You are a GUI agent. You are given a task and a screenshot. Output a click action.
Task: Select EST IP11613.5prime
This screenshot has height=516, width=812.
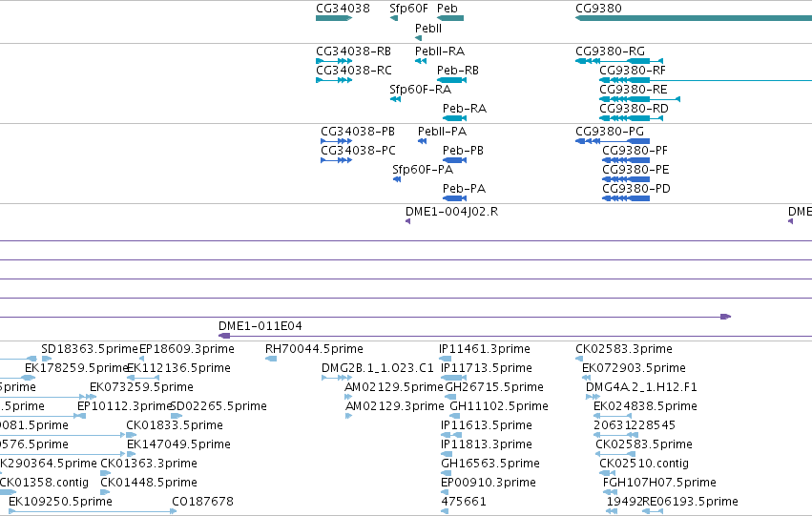coord(487,426)
